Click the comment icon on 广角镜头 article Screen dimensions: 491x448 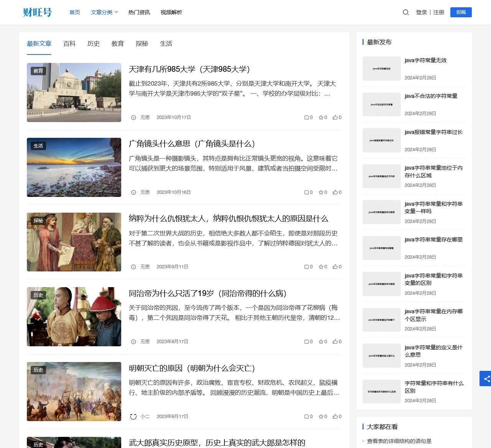coord(306,192)
